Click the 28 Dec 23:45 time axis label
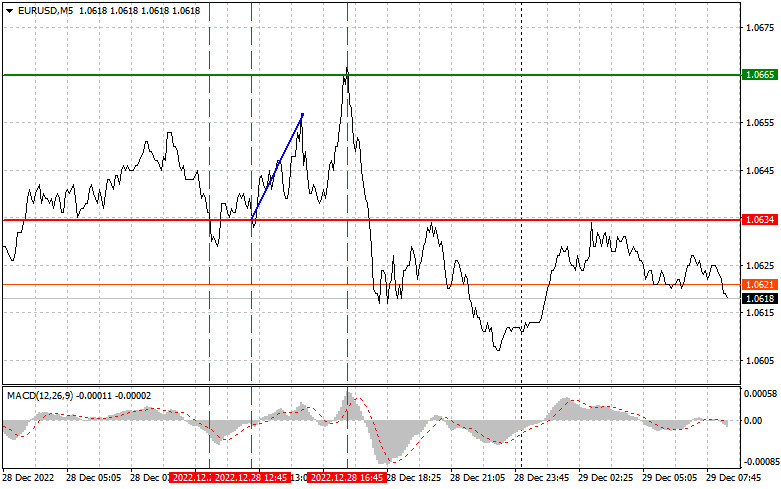The image size is (781, 489). 541,478
